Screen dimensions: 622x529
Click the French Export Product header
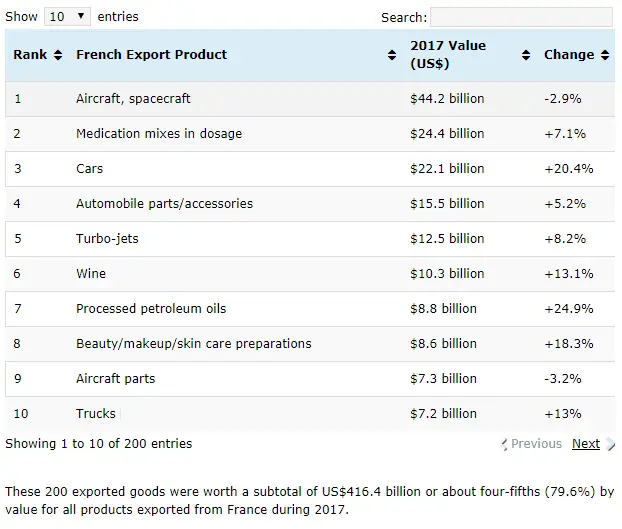coord(151,55)
